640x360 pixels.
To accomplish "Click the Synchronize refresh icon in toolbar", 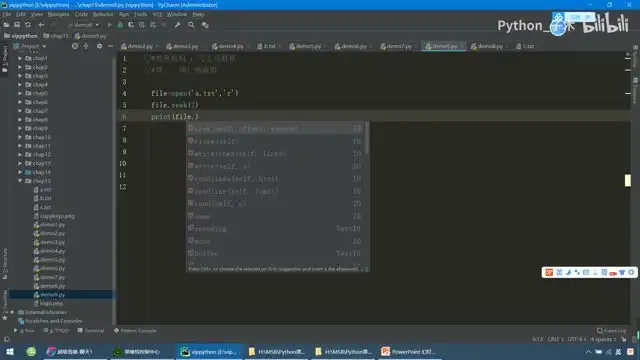I will (28, 25).
